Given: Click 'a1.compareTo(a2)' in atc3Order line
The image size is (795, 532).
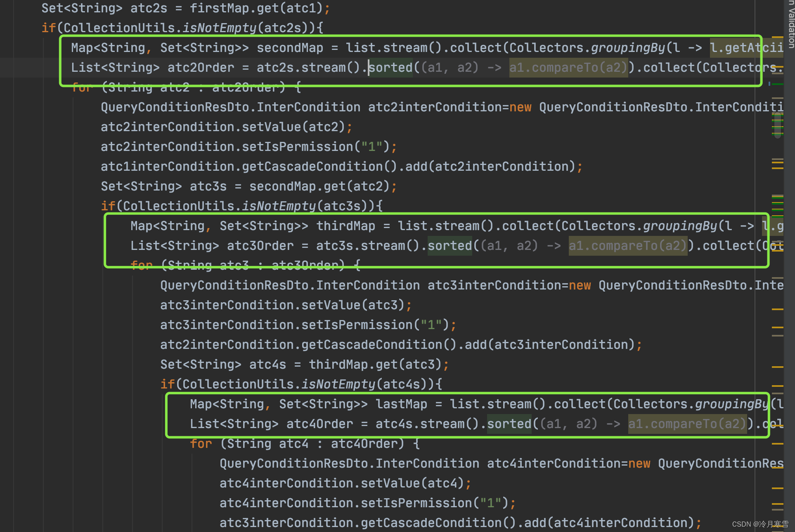Looking at the screenshot, I should coord(628,246).
